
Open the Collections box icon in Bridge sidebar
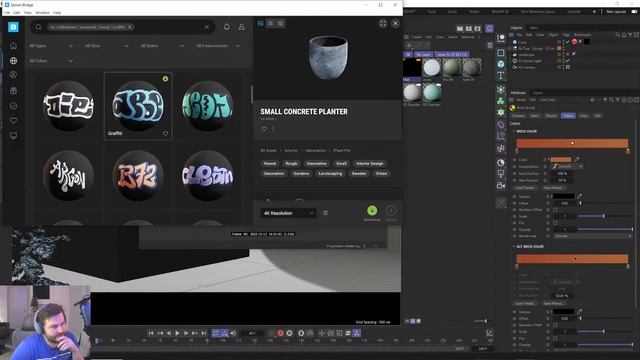click(13, 91)
